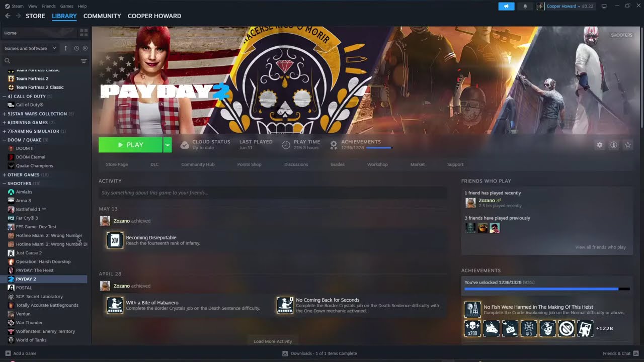Open the View menu
The image size is (644, 362).
point(33,6)
